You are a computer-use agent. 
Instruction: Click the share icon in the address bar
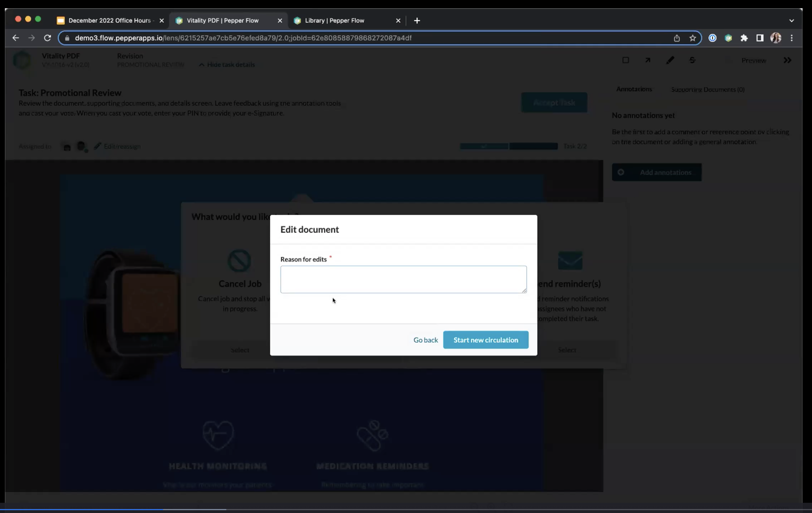click(677, 38)
